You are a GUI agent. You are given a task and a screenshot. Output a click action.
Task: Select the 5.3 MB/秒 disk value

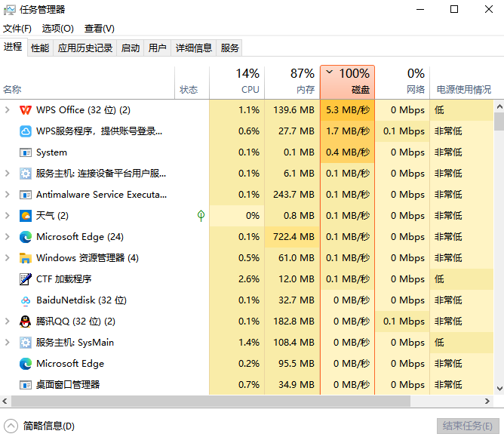coord(348,110)
